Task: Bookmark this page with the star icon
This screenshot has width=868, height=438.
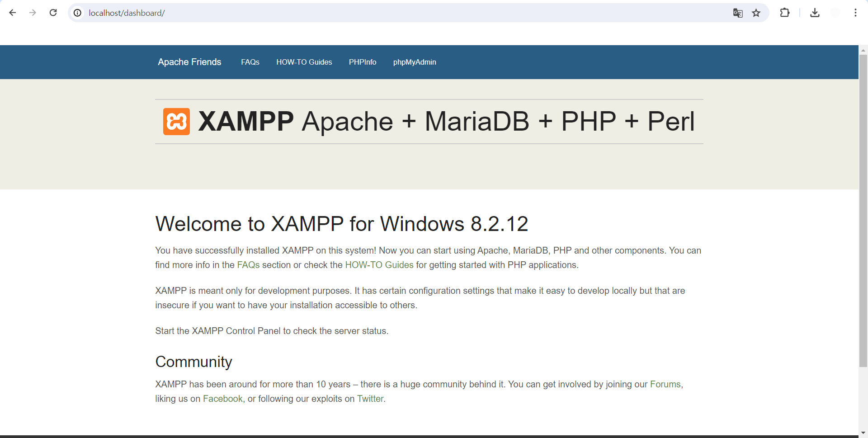Action: click(x=756, y=13)
